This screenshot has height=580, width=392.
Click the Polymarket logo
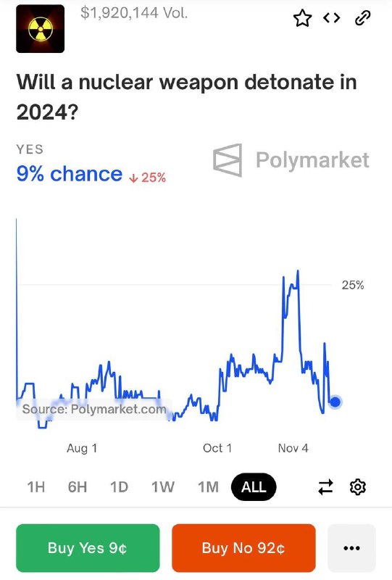click(x=291, y=160)
